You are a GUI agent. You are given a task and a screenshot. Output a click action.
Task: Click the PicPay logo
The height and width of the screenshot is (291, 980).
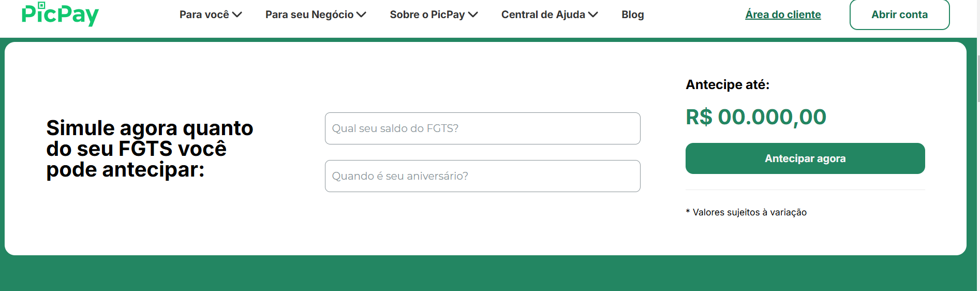coord(60,14)
